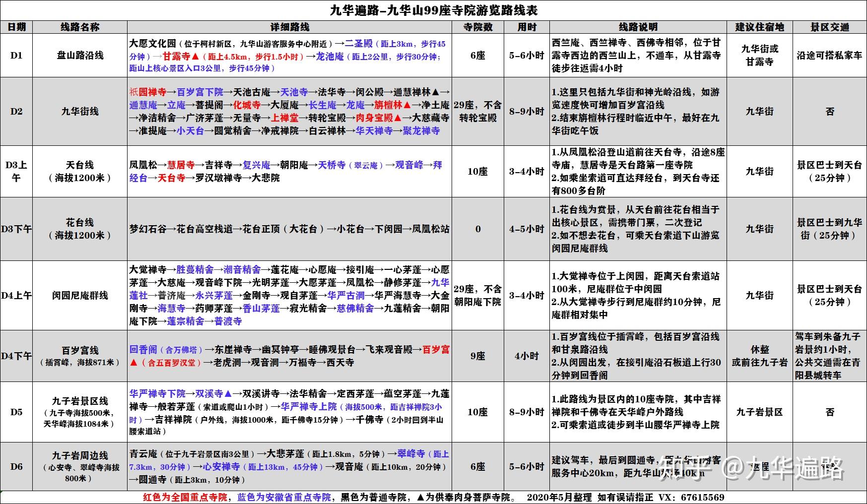Select the 线路名称 column header
The height and width of the screenshot is (504, 867).
[x=80, y=27]
